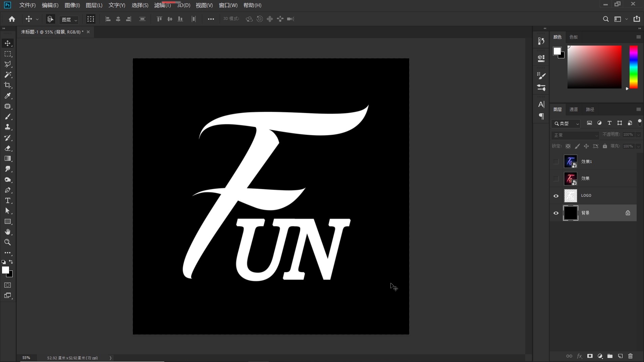644x362 pixels.
Task: Select the Eraser tool
Action: tap(7, 148)
